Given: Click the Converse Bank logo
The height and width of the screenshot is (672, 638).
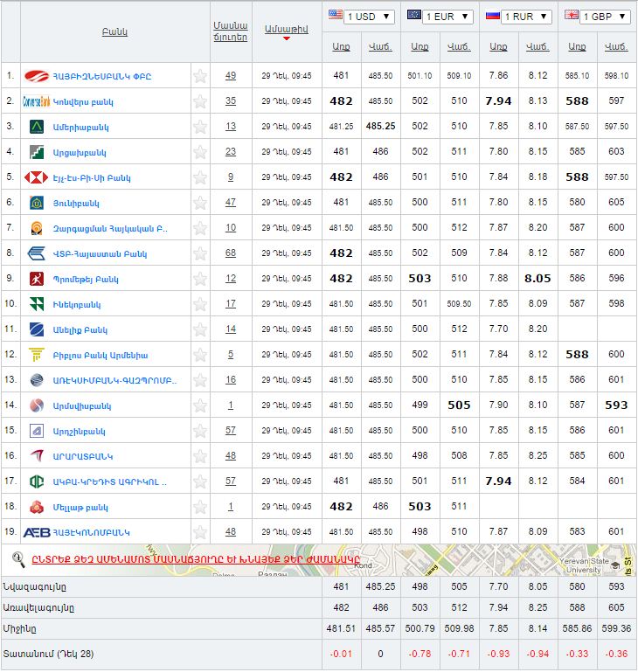Looking at the screenshot, I should click(x=37, y=101).
